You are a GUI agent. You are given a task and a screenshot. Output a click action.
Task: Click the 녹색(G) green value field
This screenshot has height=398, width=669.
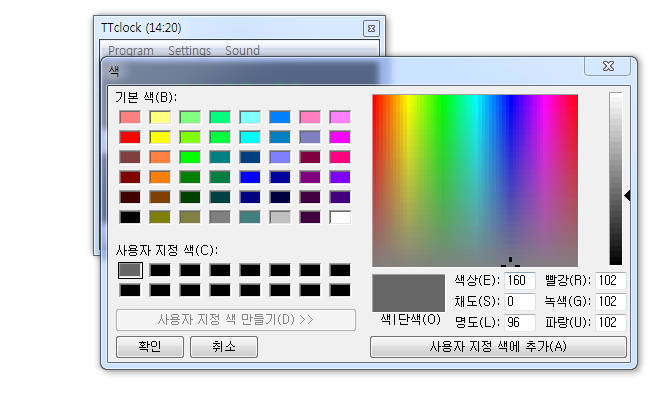coord(611,301)
